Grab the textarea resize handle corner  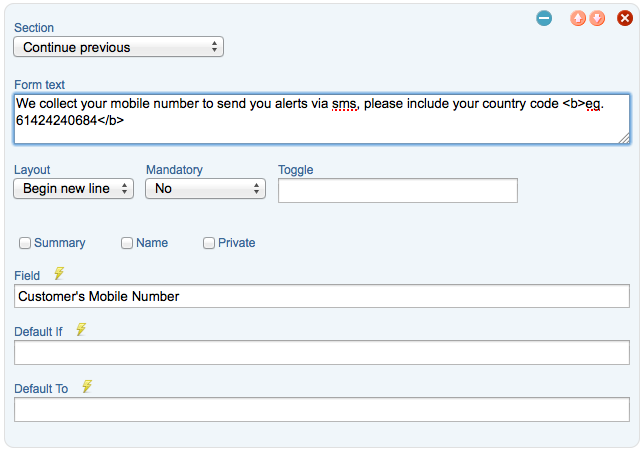(x=624, y=139)
